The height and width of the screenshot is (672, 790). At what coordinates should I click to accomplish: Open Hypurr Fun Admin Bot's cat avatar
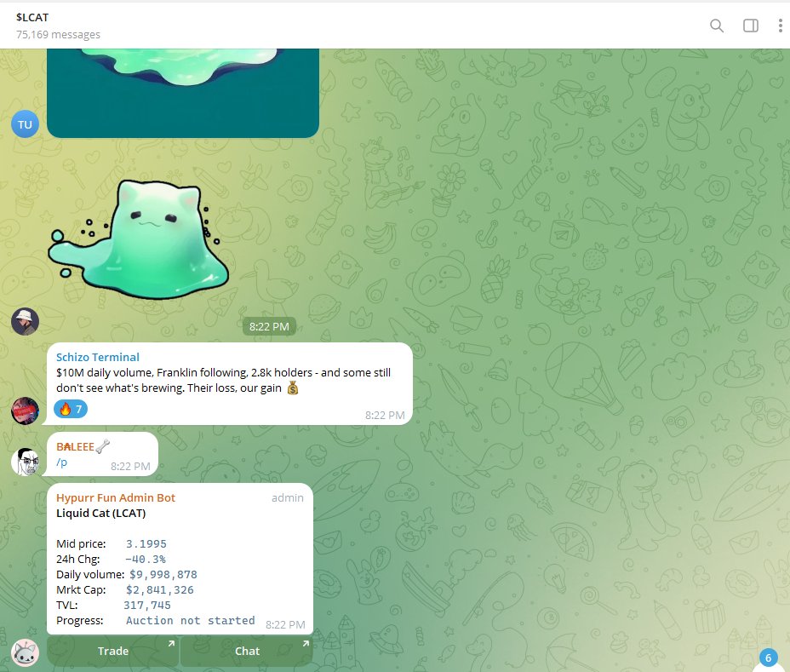click(x=26, y=653)
